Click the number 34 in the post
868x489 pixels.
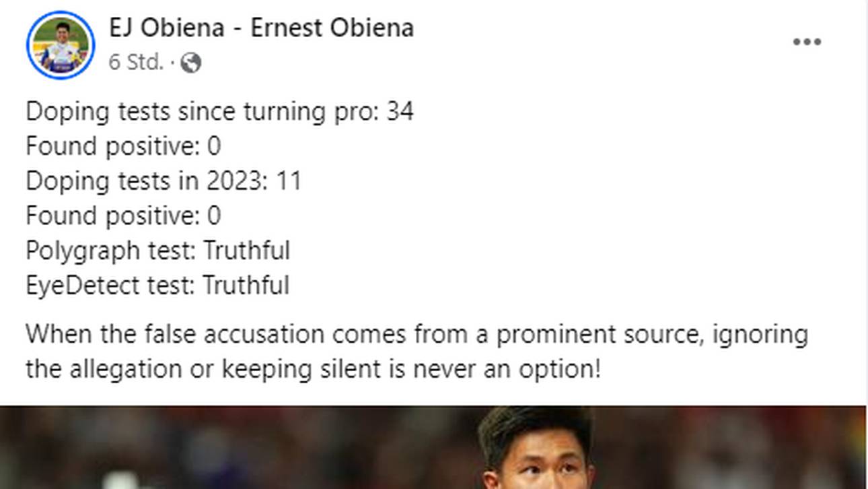(400, 111)
